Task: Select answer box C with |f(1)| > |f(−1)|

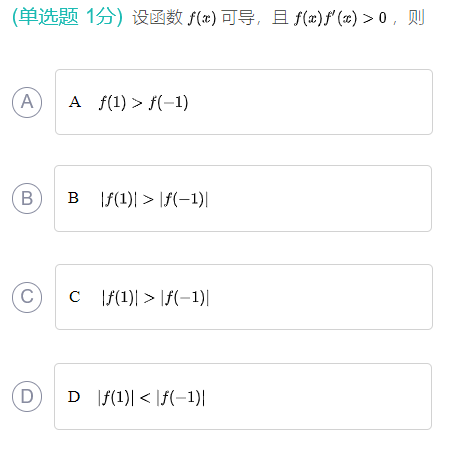Action: point(244,297)
